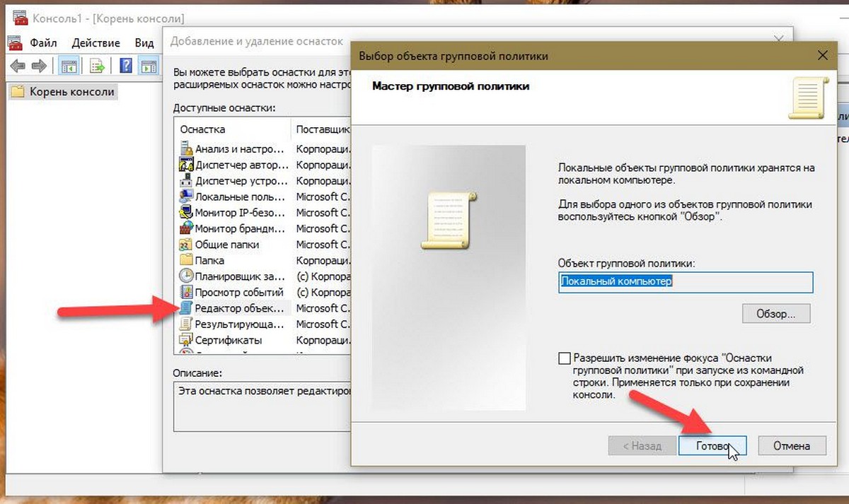Image resolution: width=849 pixels, height=504 pixels.
Task: Select Корень консоли in the console tree
Action: pos(63,92)
